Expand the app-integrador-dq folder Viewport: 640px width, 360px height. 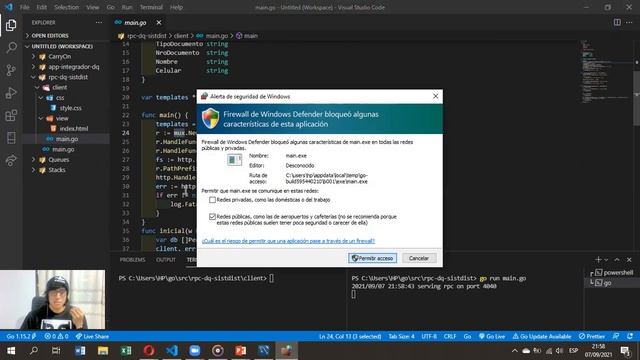click(73, 67)
